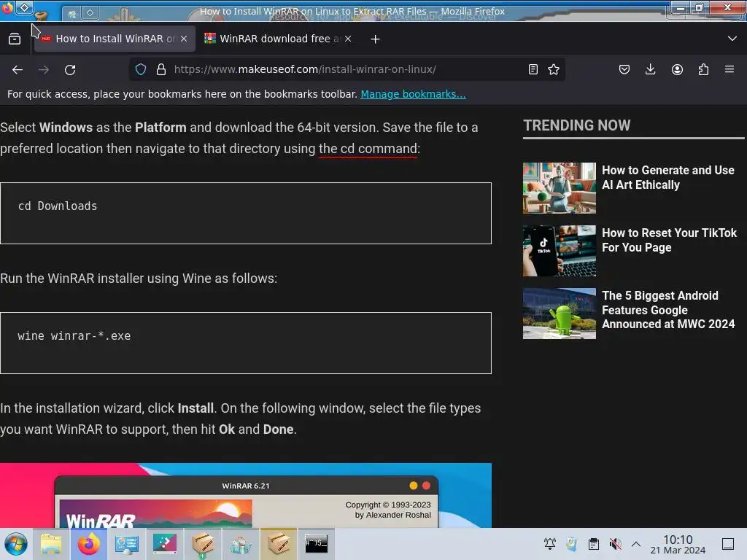This screenshot has height=560, width=747.
Task: Open the Manage bookmarks link
Action: click(x=413, y=94)
